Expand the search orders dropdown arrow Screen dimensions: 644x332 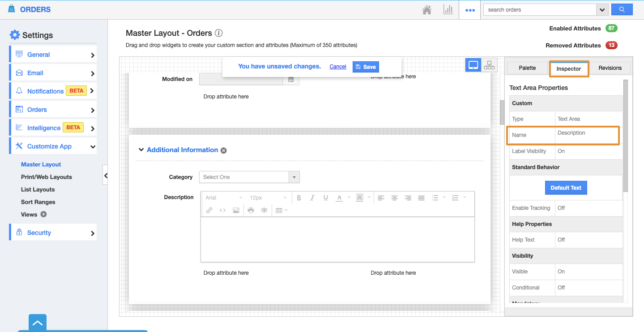(602, 9)
